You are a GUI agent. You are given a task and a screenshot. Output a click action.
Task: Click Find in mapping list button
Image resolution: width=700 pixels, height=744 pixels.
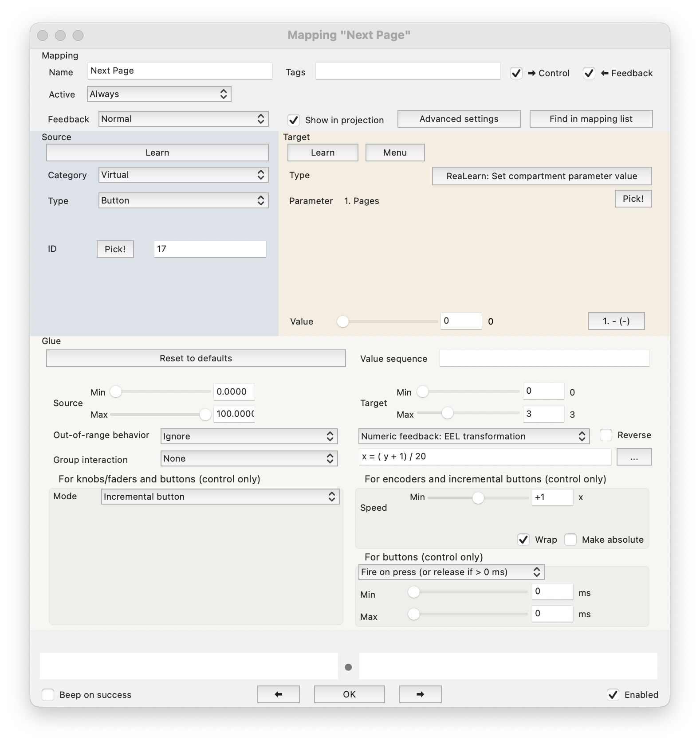point(591,119)
